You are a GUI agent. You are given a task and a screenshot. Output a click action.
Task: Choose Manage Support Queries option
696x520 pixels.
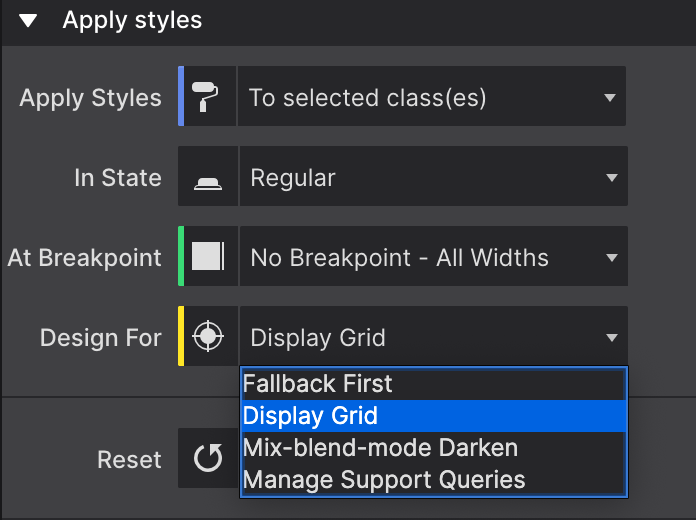point(433,480)
